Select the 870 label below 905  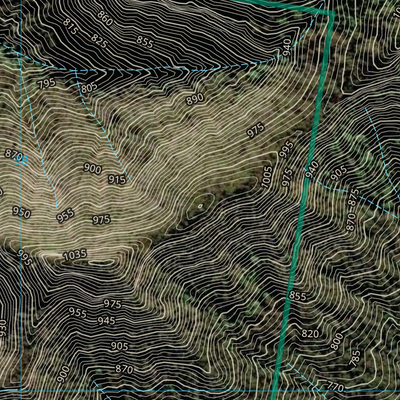[124, 369]
